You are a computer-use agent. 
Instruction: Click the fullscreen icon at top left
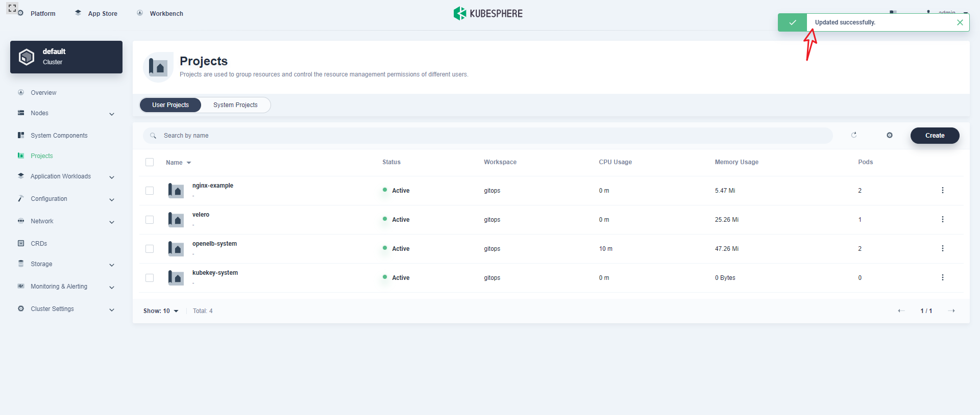12,8
